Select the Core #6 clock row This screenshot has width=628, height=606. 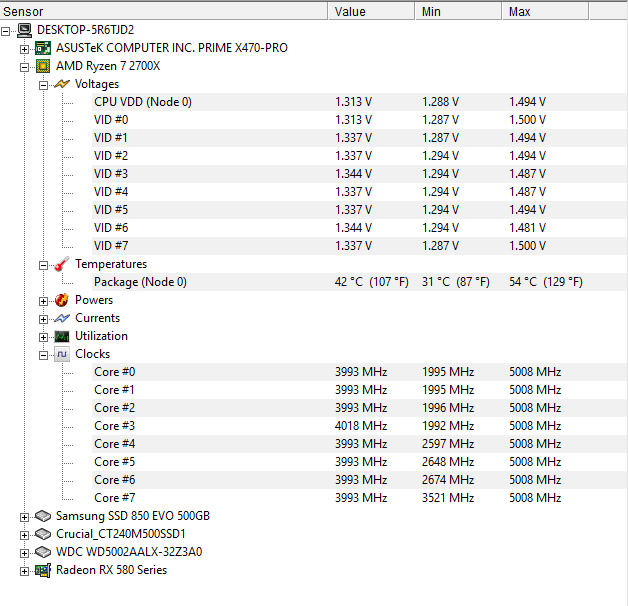click(x=360, y=480)
